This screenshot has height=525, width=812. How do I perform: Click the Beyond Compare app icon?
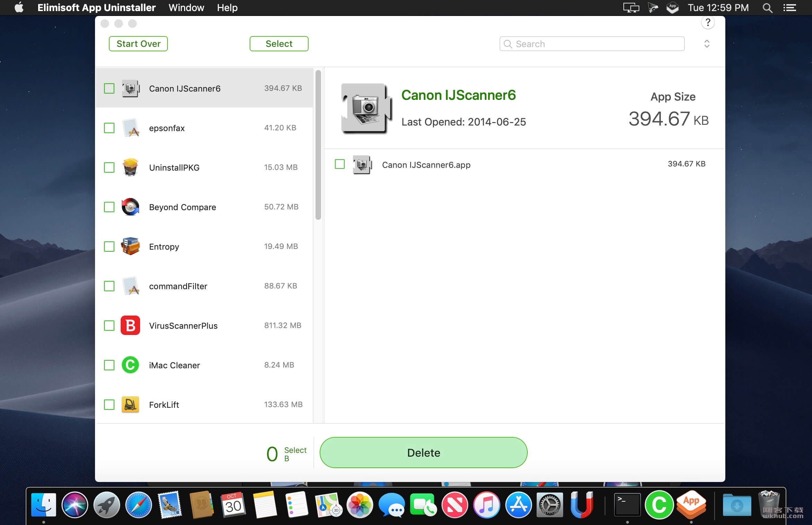tap(130, 207)
